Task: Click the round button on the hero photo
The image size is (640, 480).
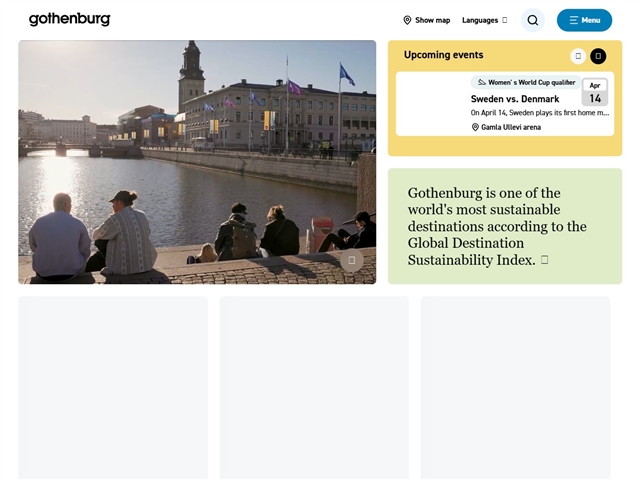Action: (x=352, y=260)
